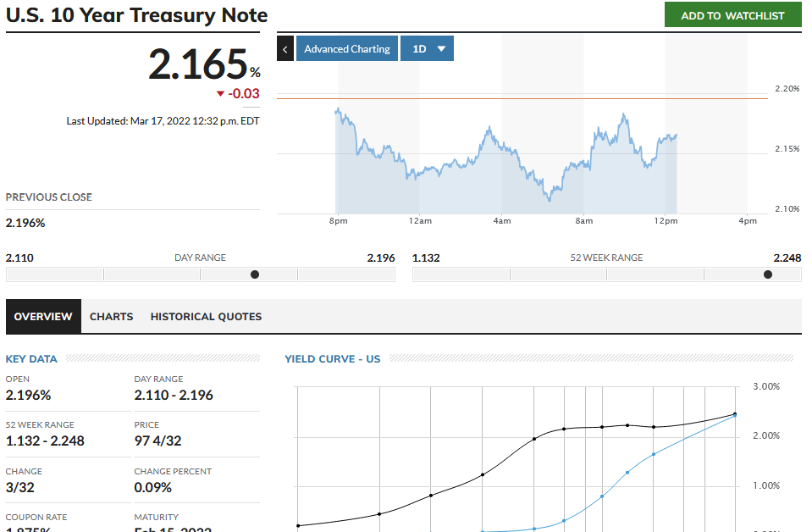Viewport: 812px width, 532px height.
Task: Click the 8am label on the chart axis
Action: coord(583,220)
